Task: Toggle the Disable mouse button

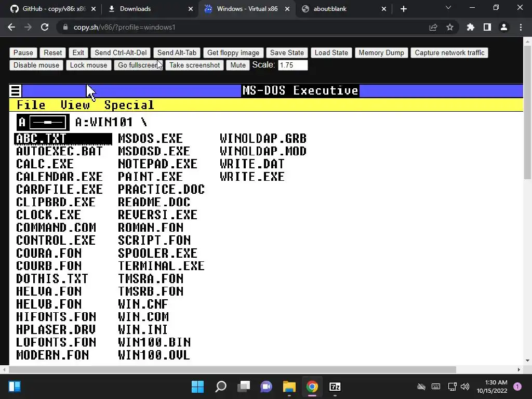Action: 36,65
